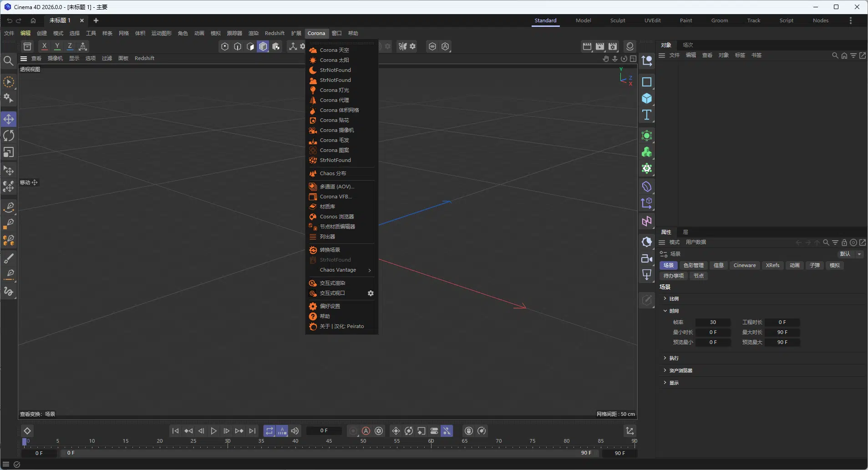Viewport: 868px width, 470px height.
Task: Toggle X axis lock
Action: pyautogui.click(x=44, y=46)
